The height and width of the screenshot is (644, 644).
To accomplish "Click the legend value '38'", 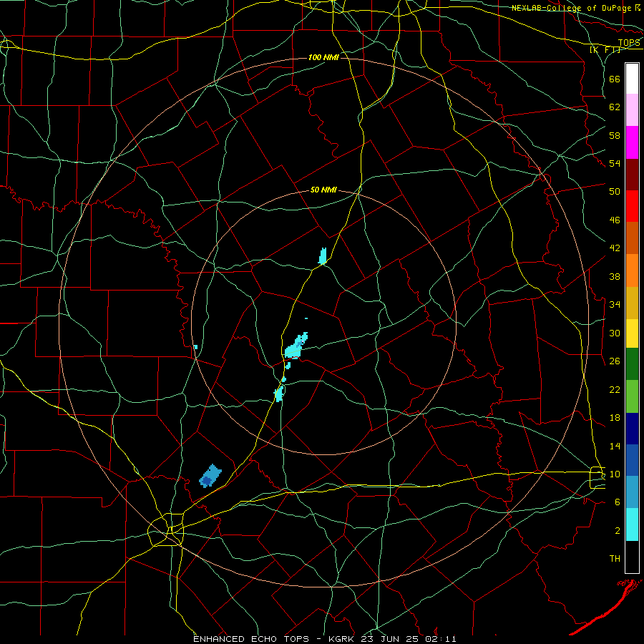I will point(615,276).
